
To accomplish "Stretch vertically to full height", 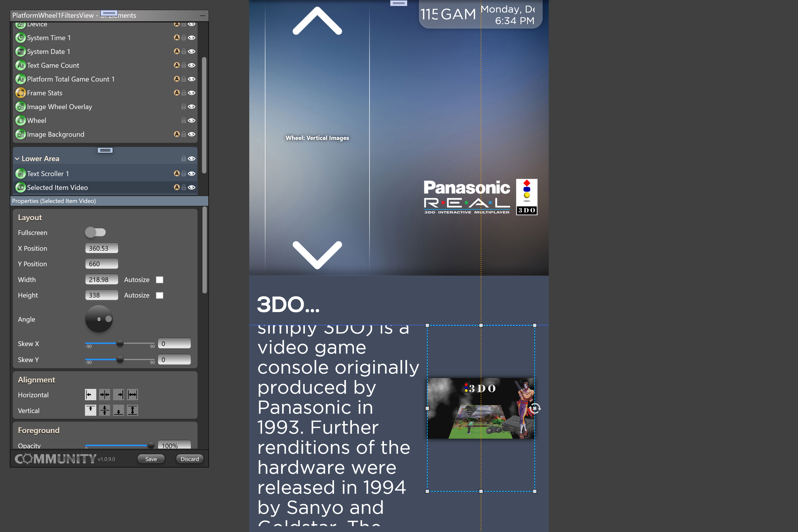I will [132, 410].
